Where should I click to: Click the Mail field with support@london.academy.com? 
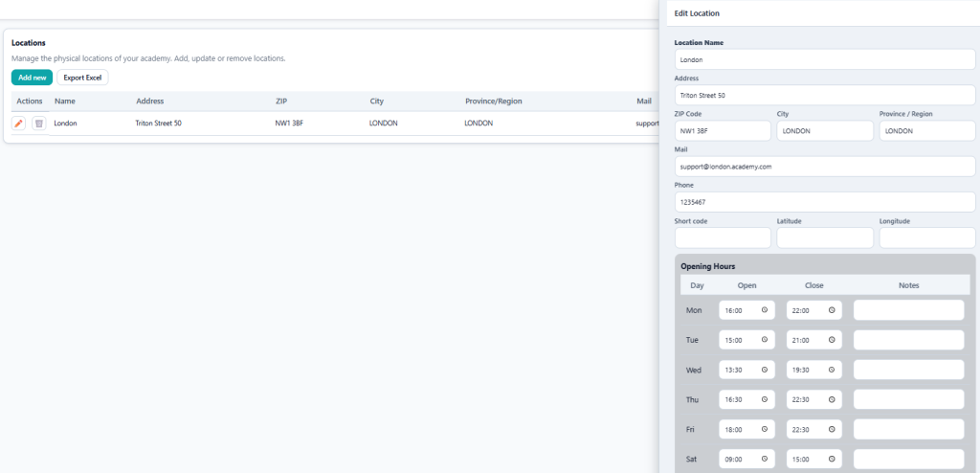click(825, 167)
